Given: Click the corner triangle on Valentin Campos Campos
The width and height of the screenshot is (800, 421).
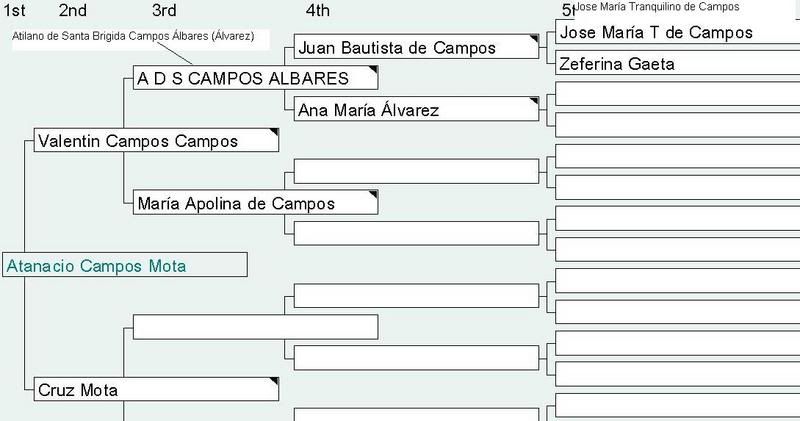Looking at the screenshot, I should tap(272, 132).
